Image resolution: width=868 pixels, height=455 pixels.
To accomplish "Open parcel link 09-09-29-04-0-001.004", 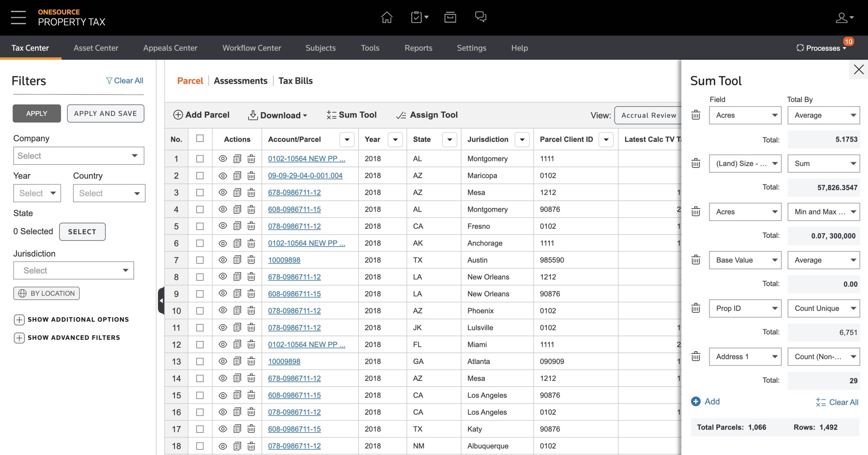I will pos(305,176).
